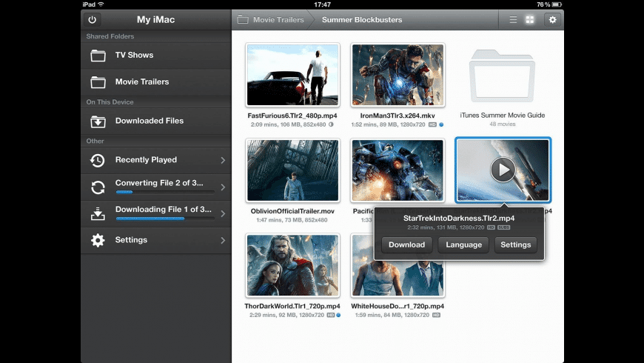This screenshot has height=363, width=644.
Task: Tap the battery icon in status bar
Action: (557, 4)
